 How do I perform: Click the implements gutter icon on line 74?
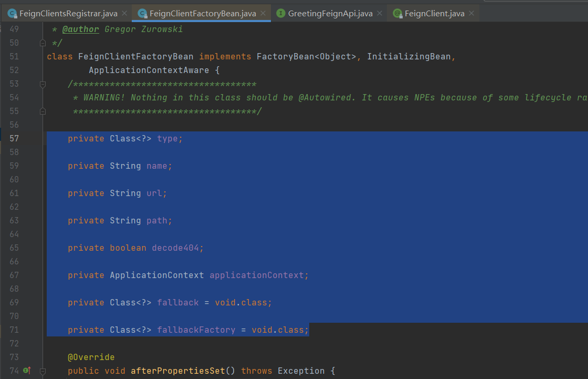point(27,371)
